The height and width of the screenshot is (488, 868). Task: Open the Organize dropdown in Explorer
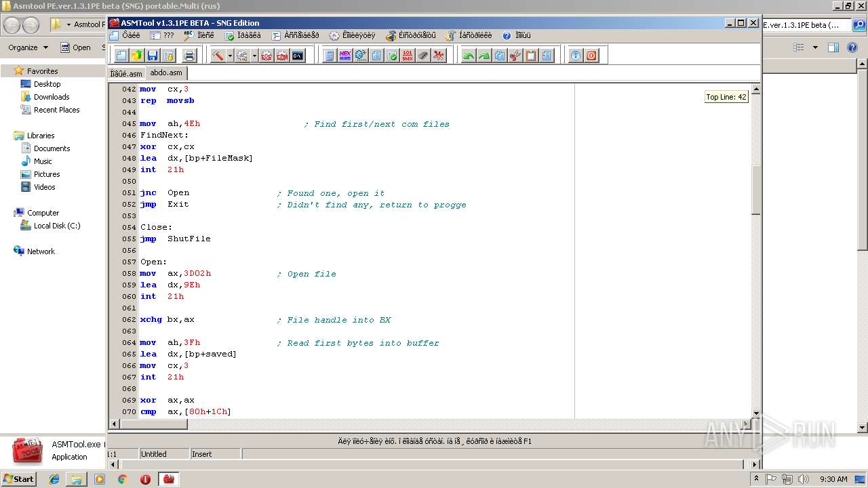pos(28,47)
